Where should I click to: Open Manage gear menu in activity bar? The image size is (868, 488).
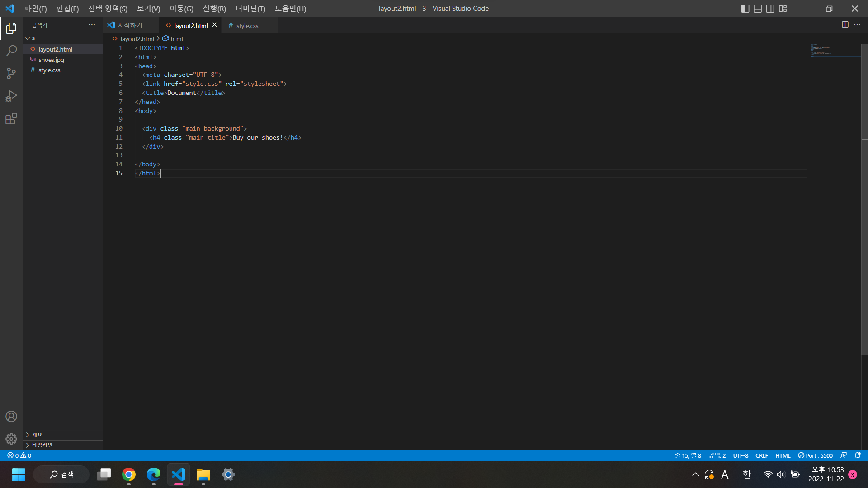tap(11, 439)
